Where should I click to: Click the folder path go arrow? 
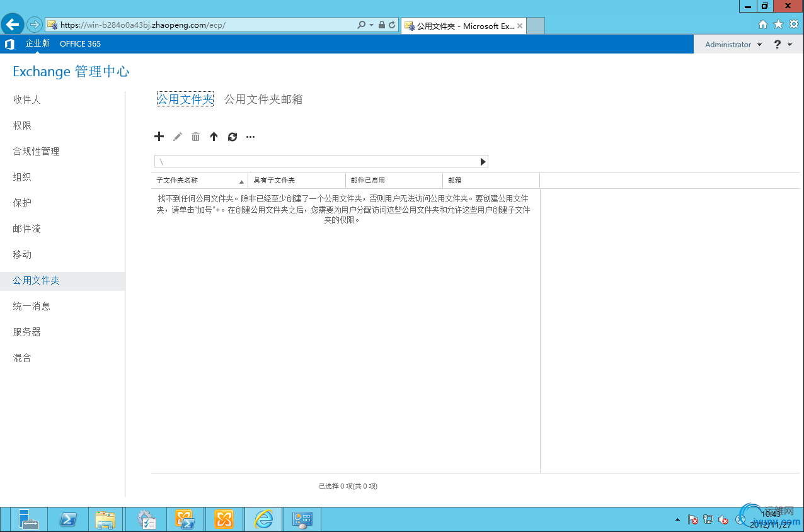(x=483, y=162)
